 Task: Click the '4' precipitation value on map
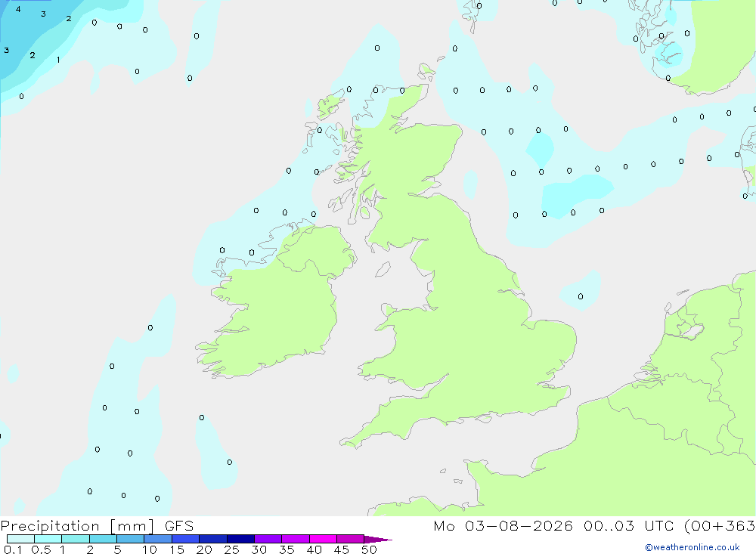18,9
